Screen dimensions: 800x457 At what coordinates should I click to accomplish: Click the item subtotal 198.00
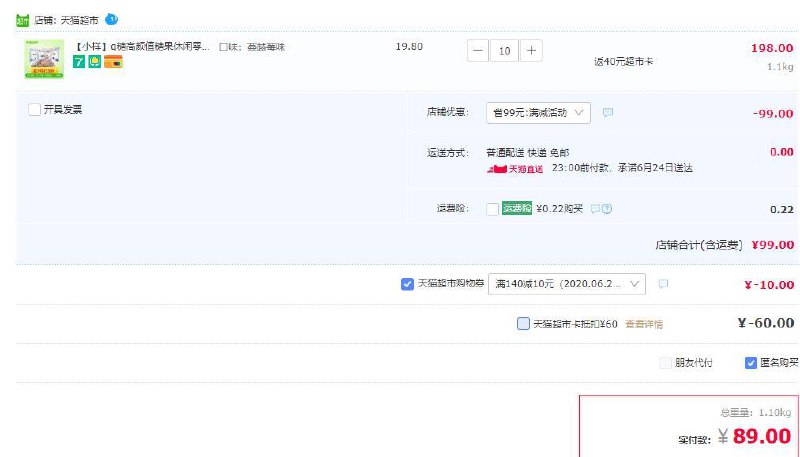[772, 48]
